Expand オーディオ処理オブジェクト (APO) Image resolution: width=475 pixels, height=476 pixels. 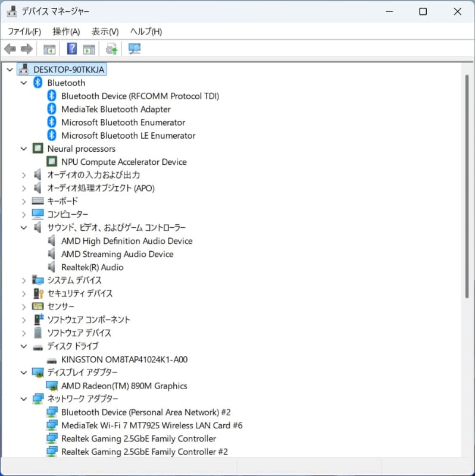pos(24,188)
